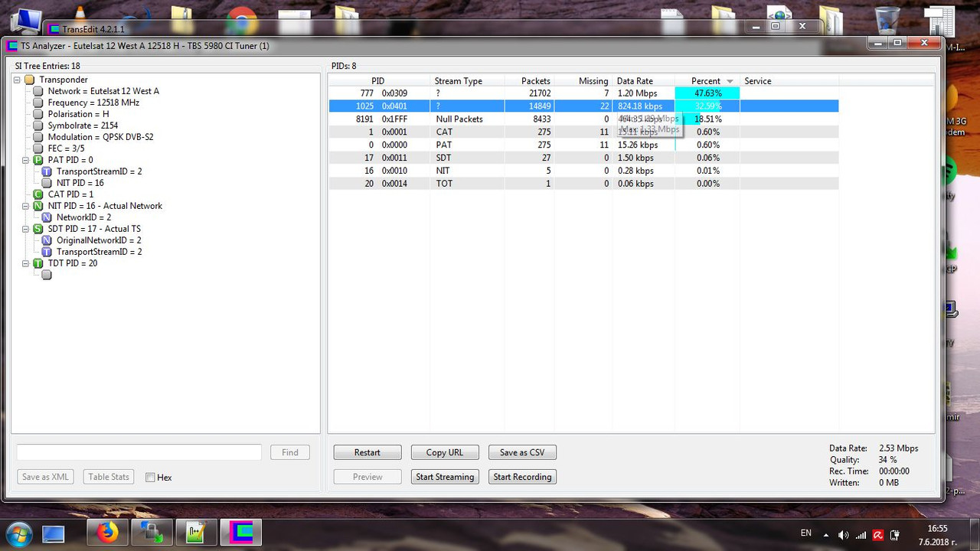
Task: Click the blue N icon beside OriginalNetworkID = 2
Action: 47,240
